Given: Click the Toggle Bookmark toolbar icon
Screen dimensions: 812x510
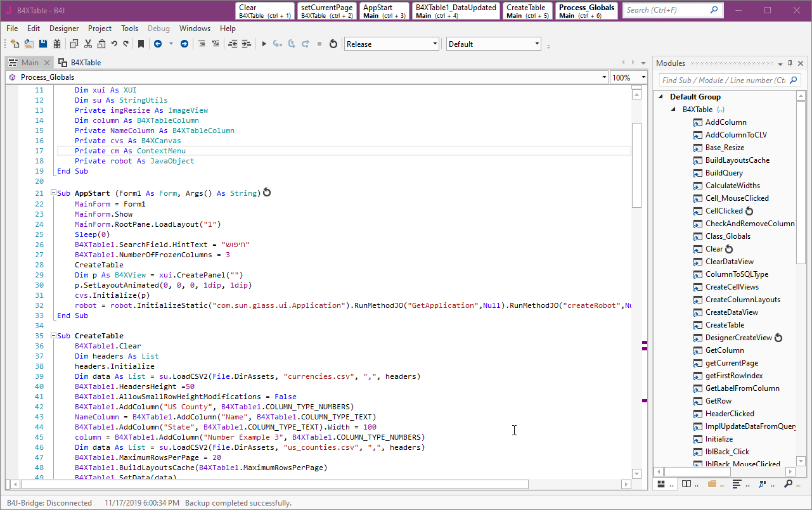Looking at the screenshot, I should tap(141, 44).
